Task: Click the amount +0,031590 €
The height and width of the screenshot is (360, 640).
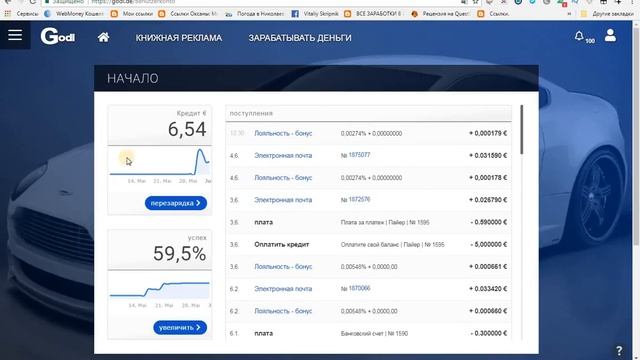Action: coord(488,156)
